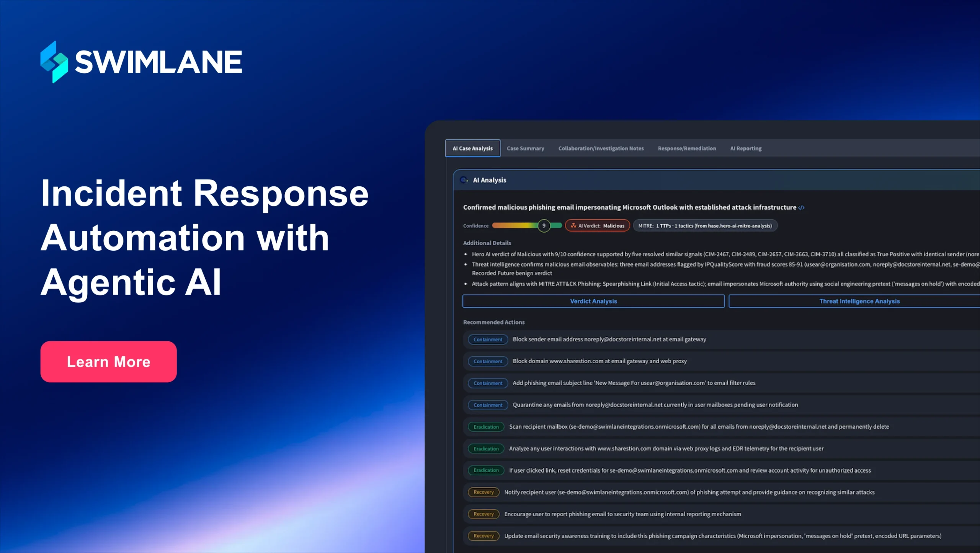Select the quarantine emails recommended action row
This screenshot has height=553, width=980.
coord(655,405)
